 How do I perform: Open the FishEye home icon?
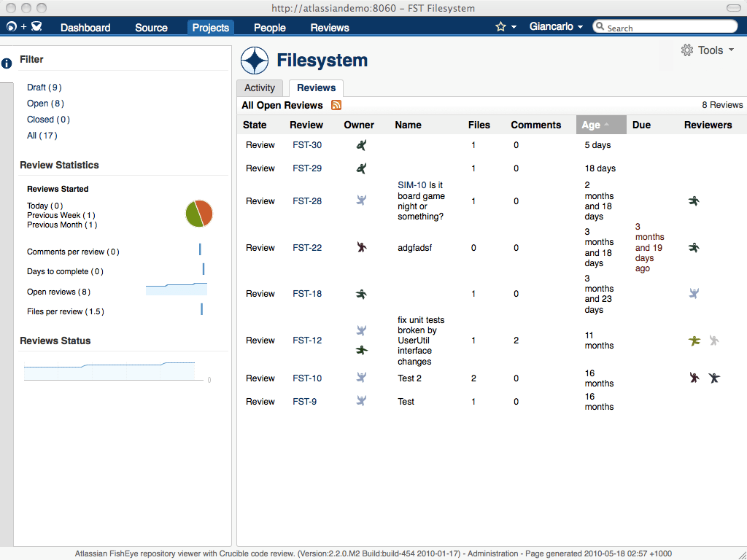[x=10, y=27]
